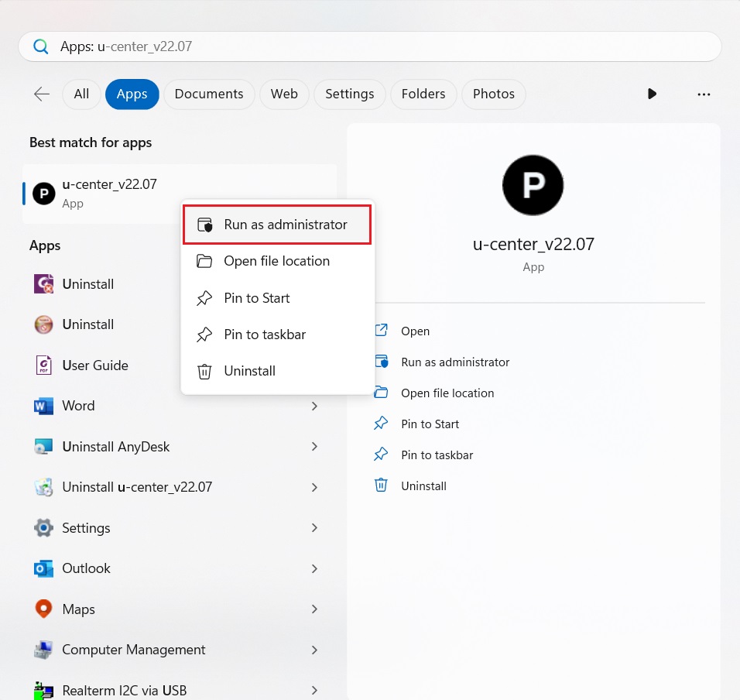
Task: Switch to the Web filter tab
Action: click(x=284, y=94)
